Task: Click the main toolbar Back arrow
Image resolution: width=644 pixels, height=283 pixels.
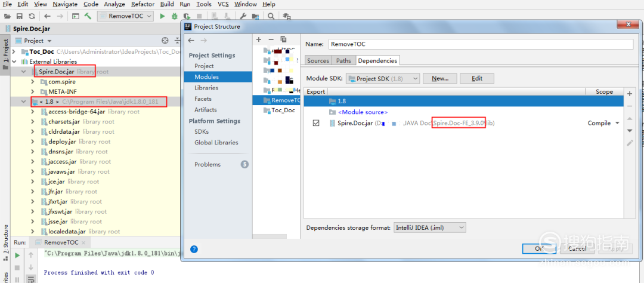Action: click(47, 16)
